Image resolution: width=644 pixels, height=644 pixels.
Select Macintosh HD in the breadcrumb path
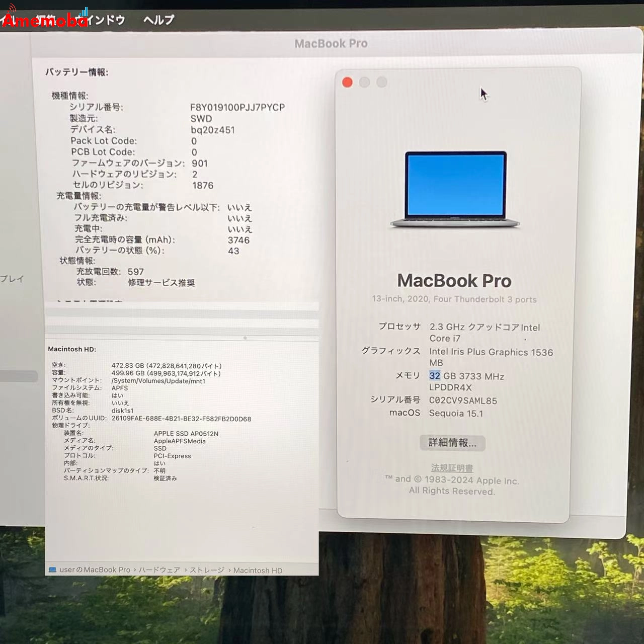(x=257, y=570)
